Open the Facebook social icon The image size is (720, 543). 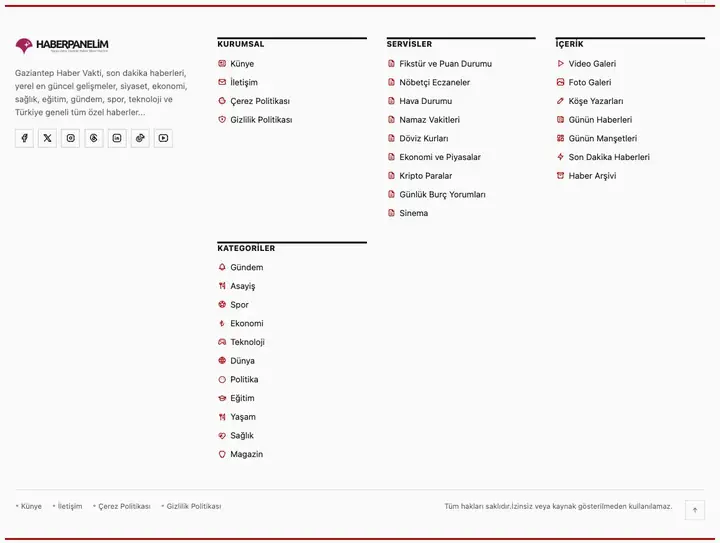coord(24,138)
